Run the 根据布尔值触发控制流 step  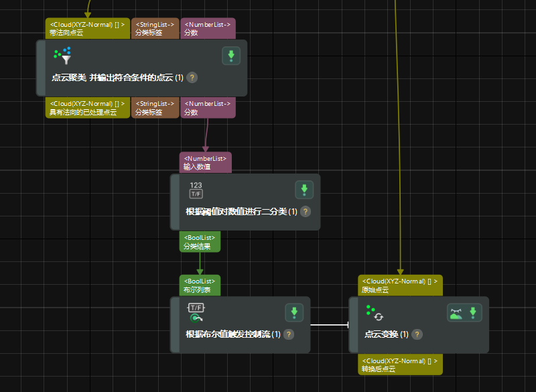pos(294,312)
